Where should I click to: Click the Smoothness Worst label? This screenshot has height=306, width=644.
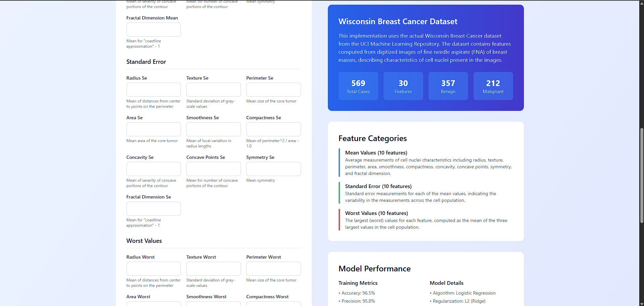206,297
